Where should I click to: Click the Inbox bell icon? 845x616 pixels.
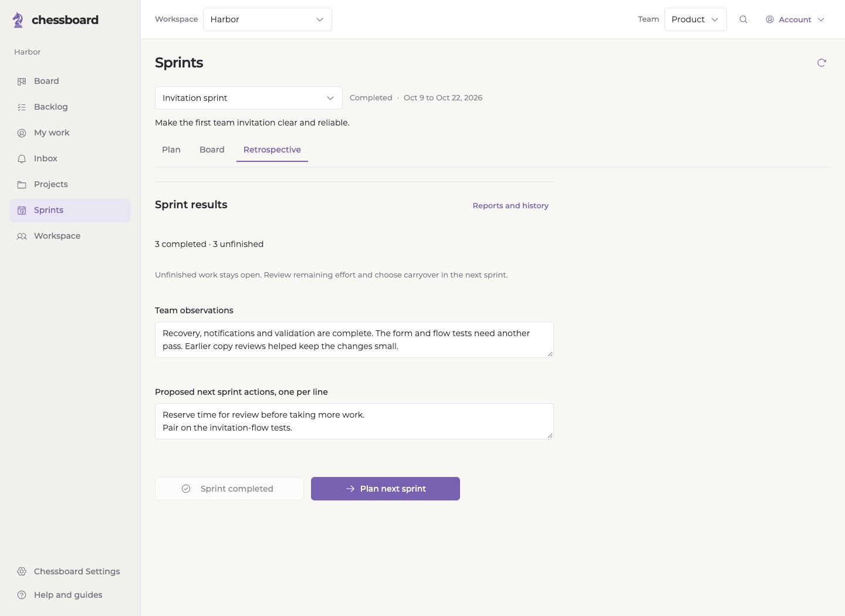click(x=22, y=159)
